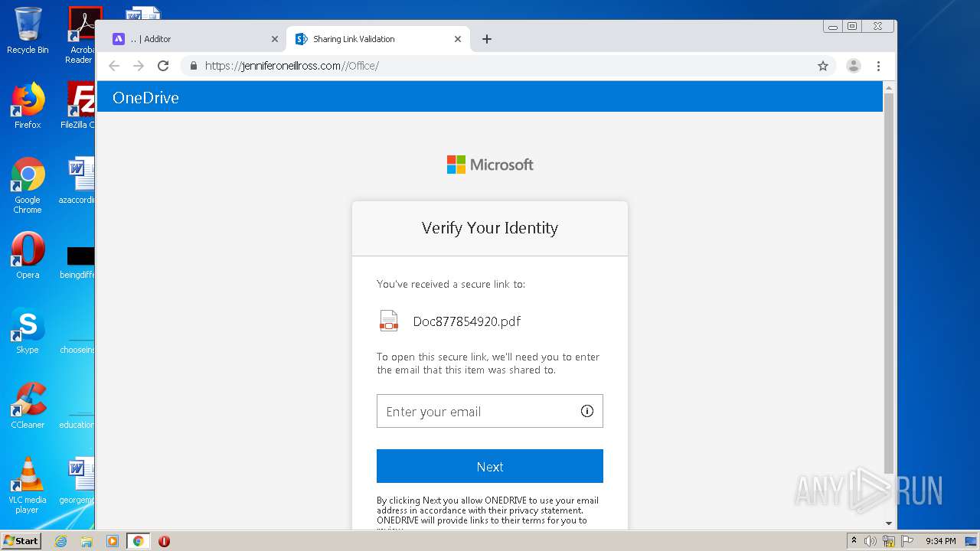The image size is (980, 551).
Task: Focus the Enter your email field
Action: tap(490, 411)
